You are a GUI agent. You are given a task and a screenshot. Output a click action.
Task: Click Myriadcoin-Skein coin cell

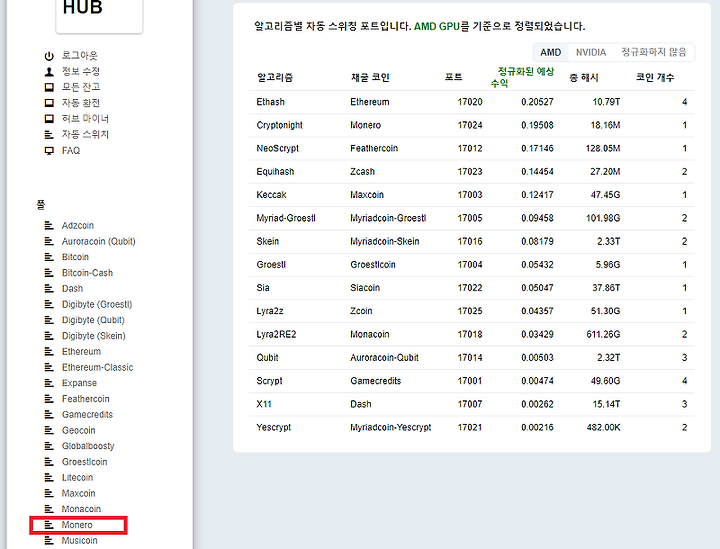pyautogui.click(x=385, y=241)
